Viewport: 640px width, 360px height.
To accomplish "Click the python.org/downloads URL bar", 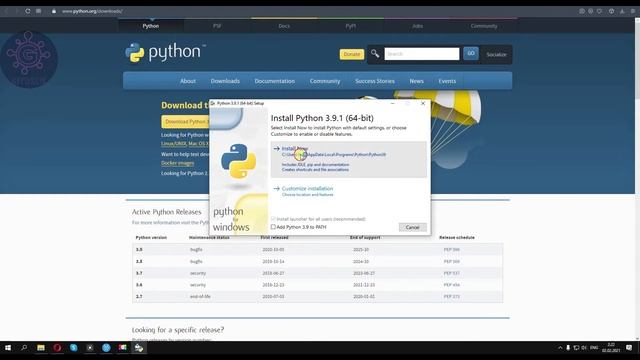I will pos(92,11).
